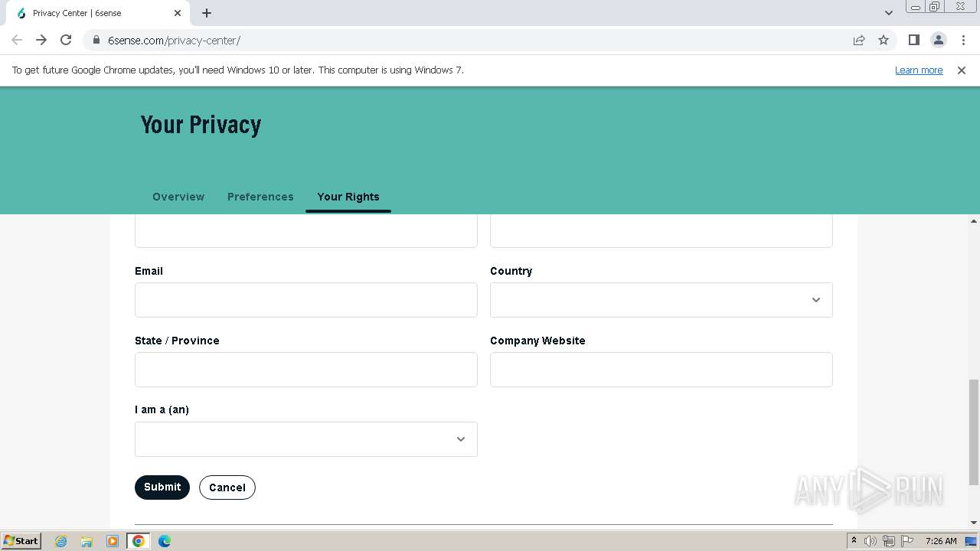Click the State / Province field
This screenshot has width=980, height=551.
pos(306,370)
